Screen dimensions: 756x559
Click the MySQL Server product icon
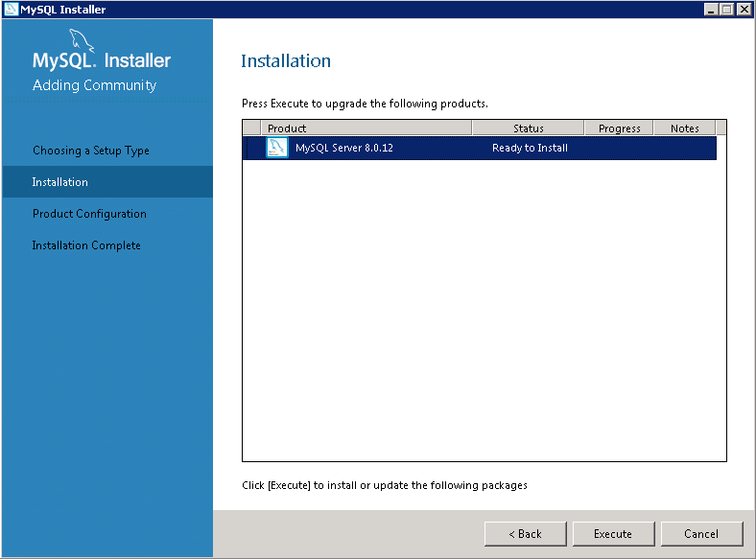point(277,148)
